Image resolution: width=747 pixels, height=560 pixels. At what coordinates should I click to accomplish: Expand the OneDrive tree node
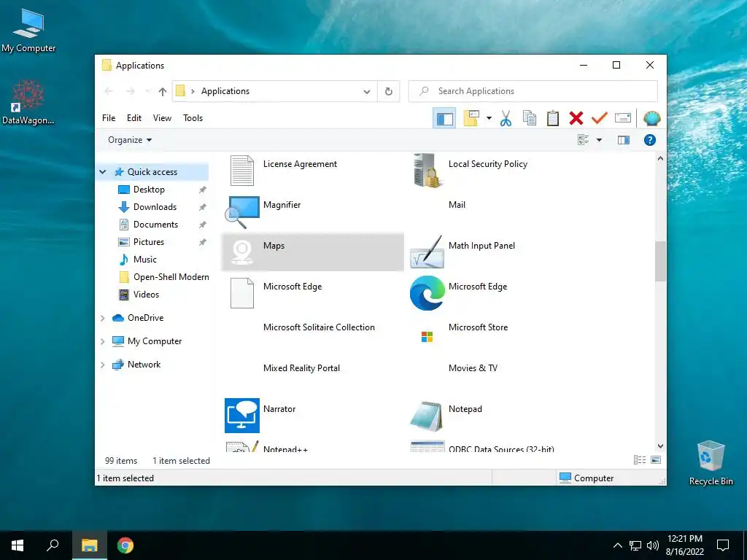[102, 318]
